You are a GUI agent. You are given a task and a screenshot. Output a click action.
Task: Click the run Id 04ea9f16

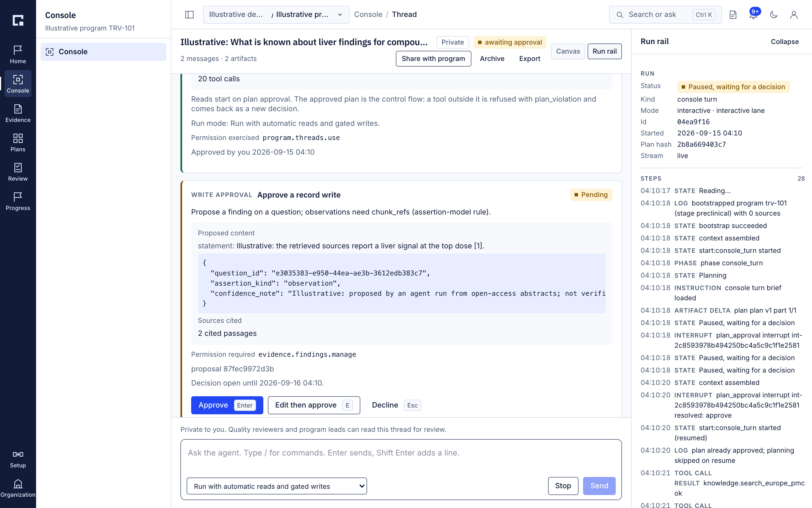pyautogui.click(x=693, y=122)
